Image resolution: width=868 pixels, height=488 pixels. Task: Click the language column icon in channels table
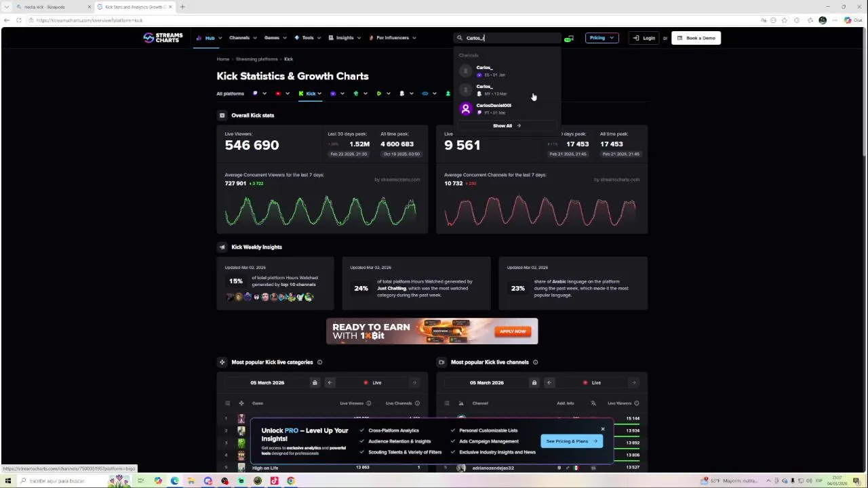pos(593,403)
